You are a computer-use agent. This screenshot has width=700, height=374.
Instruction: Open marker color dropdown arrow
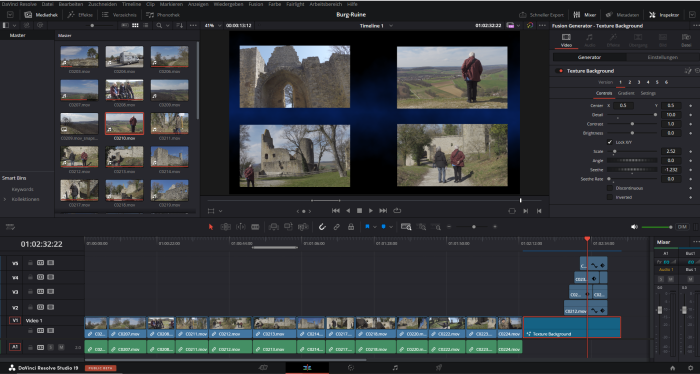point(391,227)
